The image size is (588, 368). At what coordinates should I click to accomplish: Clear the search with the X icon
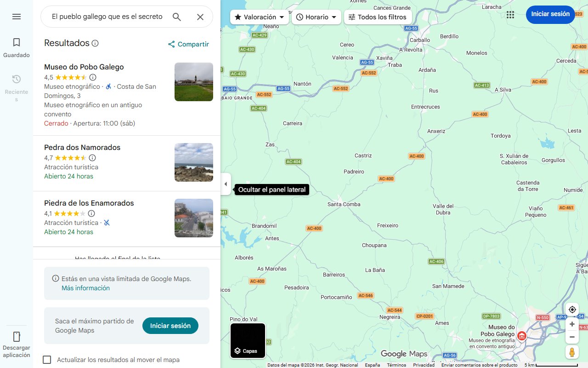pyautogui.click(x=200, y=17)
